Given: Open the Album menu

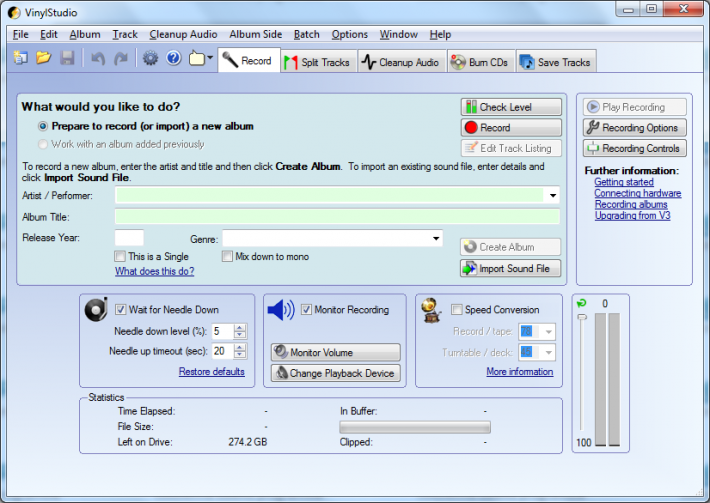Looking at the screenshot, I should pyautogui.click(x=85, y=34).
